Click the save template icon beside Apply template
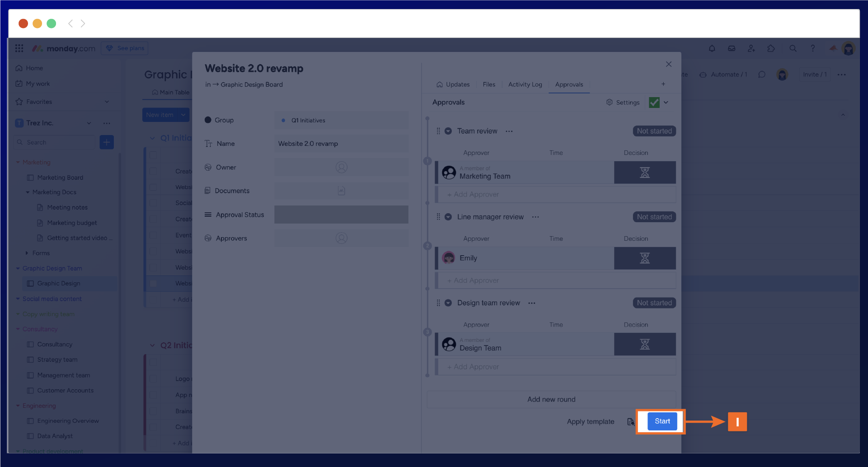 [x=631, y=422]
